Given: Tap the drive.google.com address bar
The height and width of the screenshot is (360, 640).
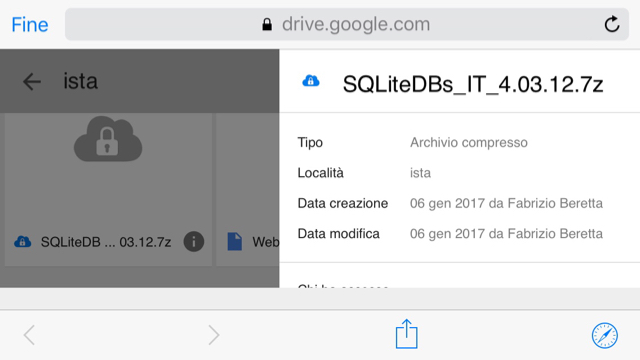Looking at the screenshot, I should click(347, 24).
